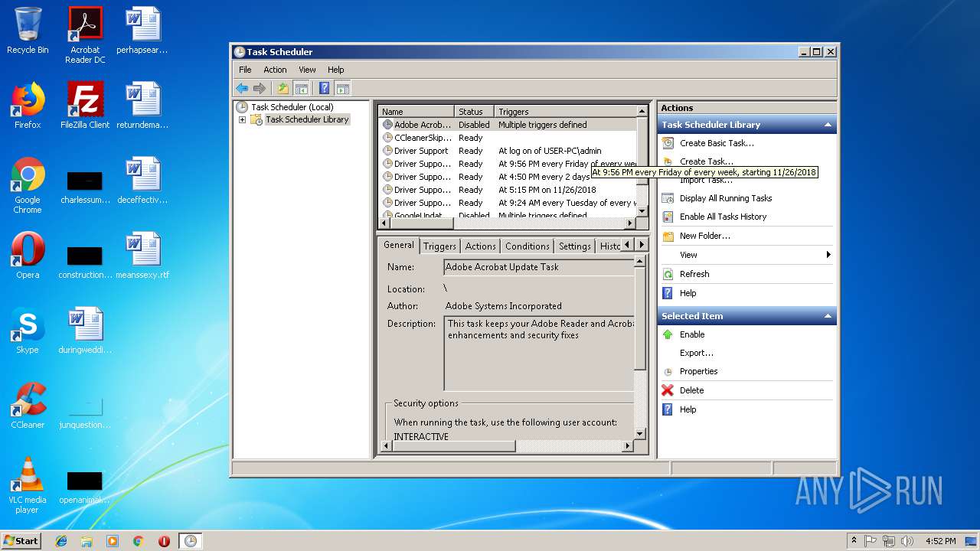Open FileZilla Client desktop shortcut
Image resolution: width=980 pixels, height=551 pixels.
click(85, 106)
